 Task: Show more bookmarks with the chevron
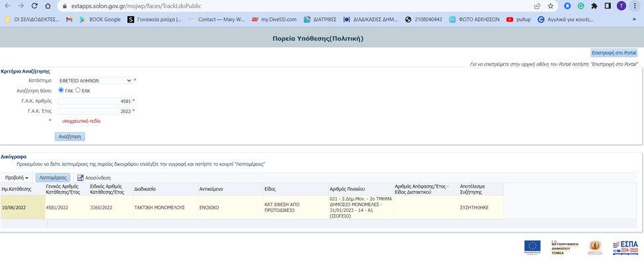tap(634, 19)
